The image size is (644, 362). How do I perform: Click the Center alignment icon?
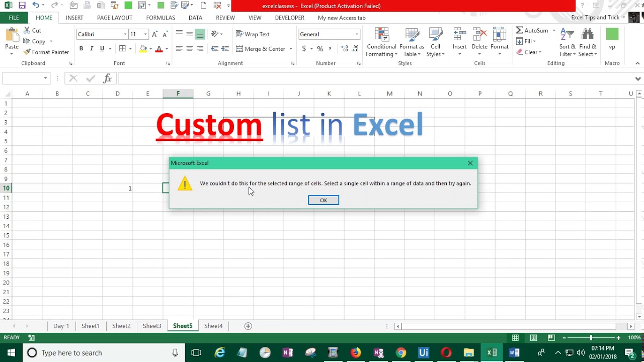[x=190, y=49]
